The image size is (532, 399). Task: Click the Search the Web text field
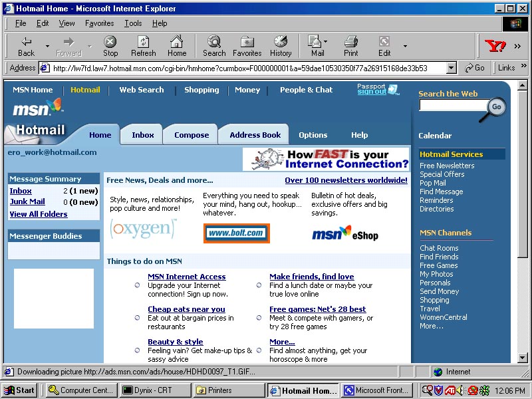coord(454,106)
